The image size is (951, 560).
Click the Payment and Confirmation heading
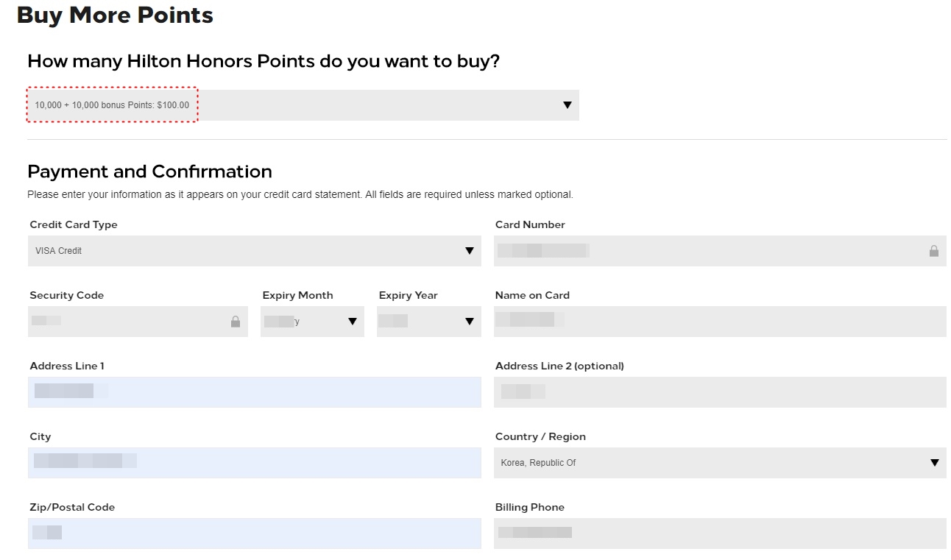point(149,171)
